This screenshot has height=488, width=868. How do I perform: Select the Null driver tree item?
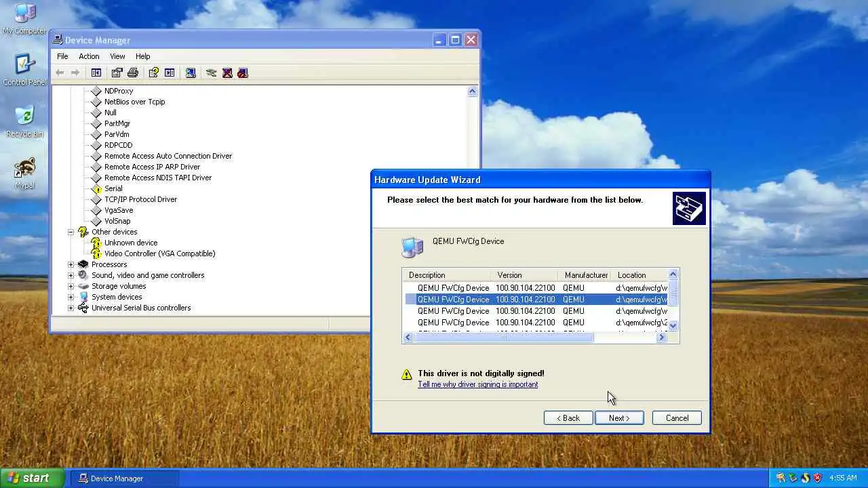pos(110,113)
